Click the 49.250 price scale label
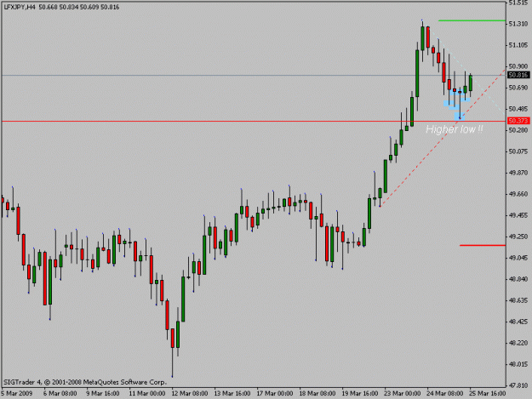The height and width of the screenshot is (399, 532). click(x=518, y=237)
